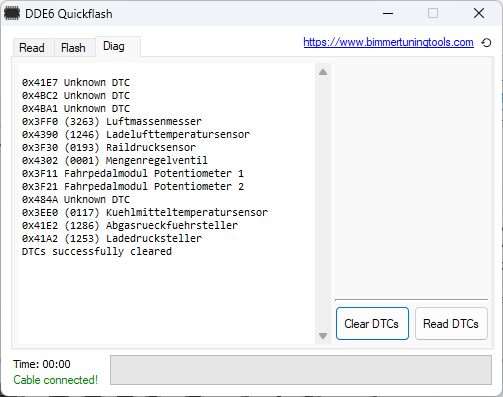The height and width of the screenshot is (397, 503).
Task: Click the Fahrpedalmodul Potentiometer 2 line
Action: [133, 186]
